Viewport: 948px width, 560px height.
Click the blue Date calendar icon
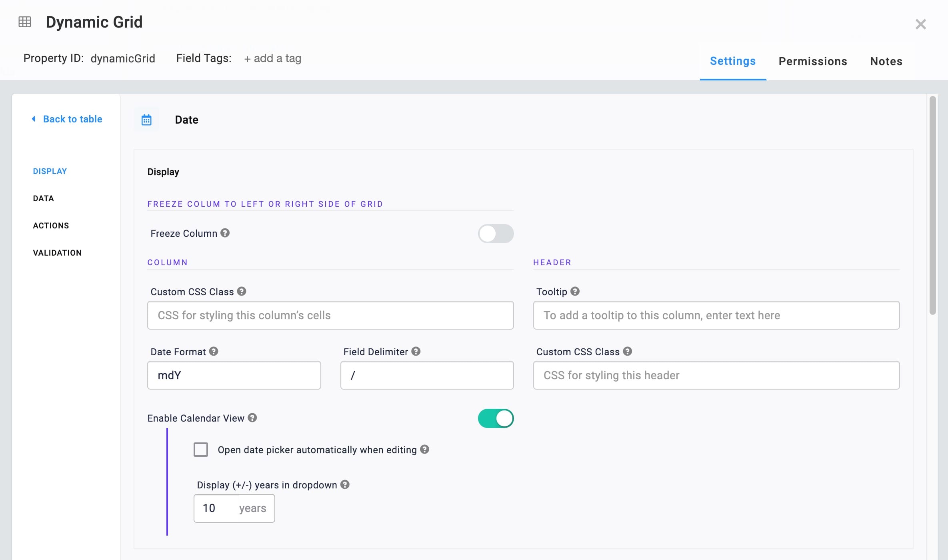point(146,120)
